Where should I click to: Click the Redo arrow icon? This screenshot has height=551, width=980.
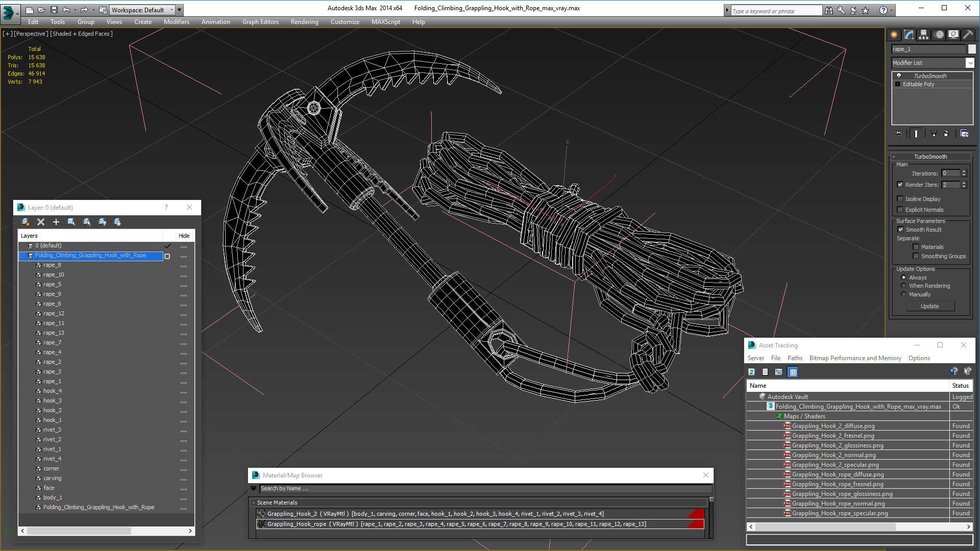click(x=84, y=10)
